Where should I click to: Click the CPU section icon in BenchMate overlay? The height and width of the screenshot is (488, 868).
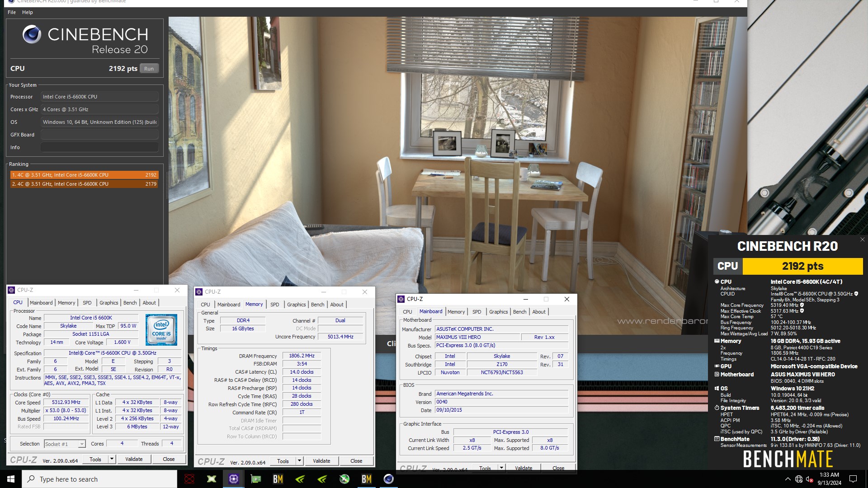717,282
